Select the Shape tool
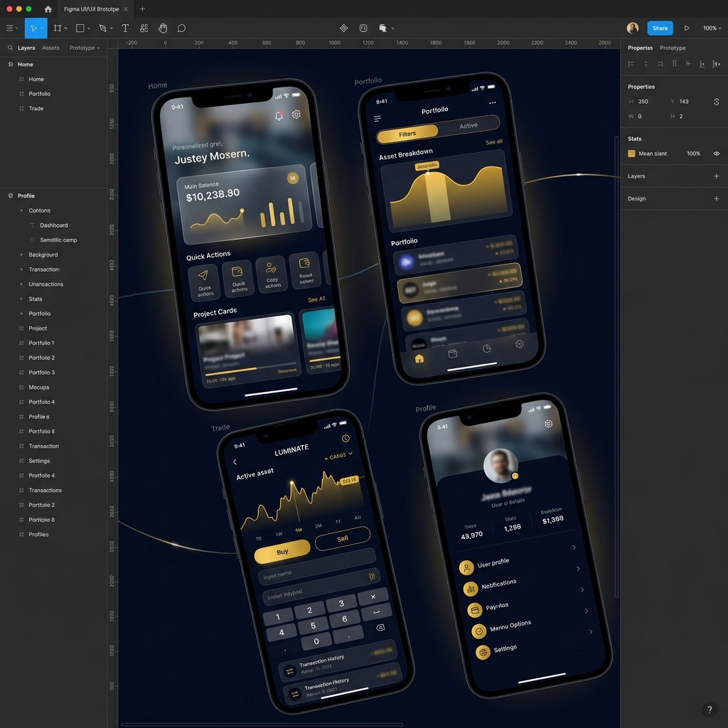Screen dimensions: 728x728 79,28
